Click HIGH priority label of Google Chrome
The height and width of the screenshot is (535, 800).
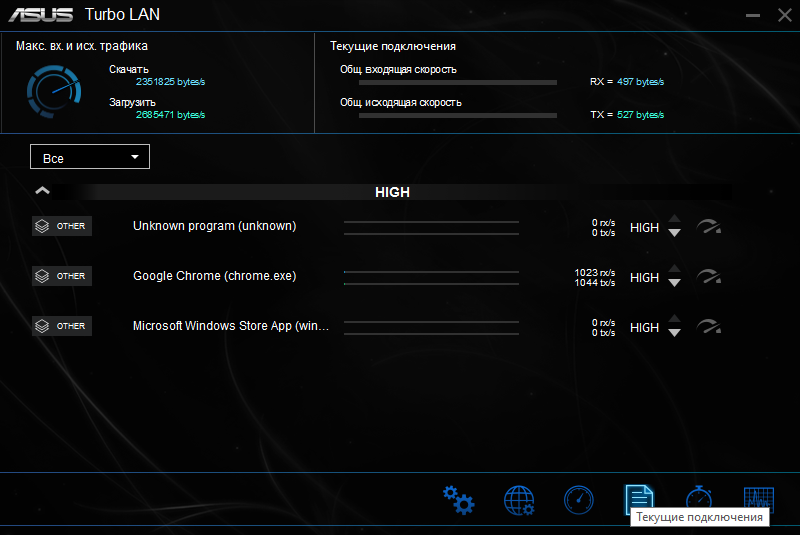coord(644,278)
